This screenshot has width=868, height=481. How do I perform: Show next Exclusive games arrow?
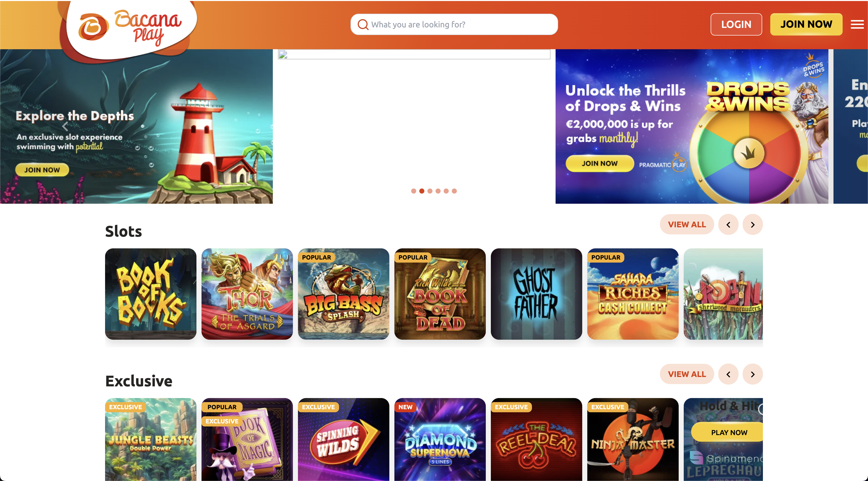tap(753, 374)
